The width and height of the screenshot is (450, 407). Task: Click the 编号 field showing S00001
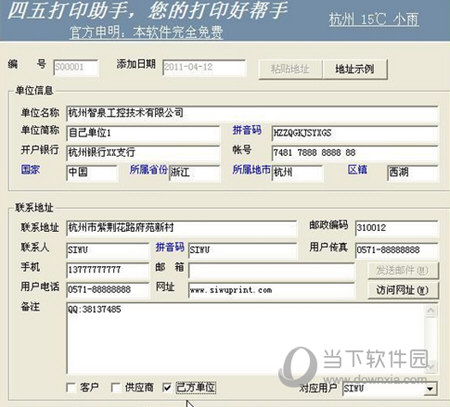pyautogui.click(x=76, y=68)
